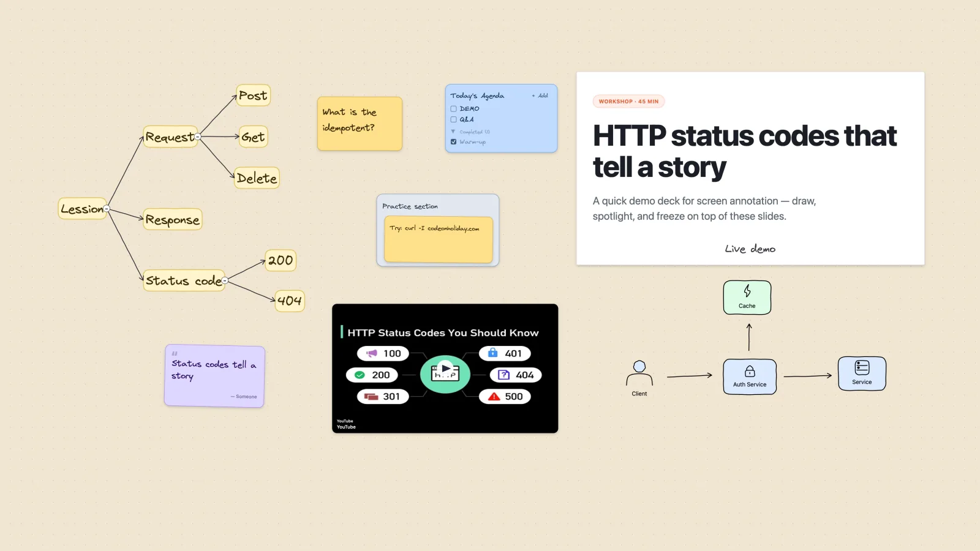The image size is (980, 551).
Task: Click + Add in Today's Agenda card
Action: tap(540, 96)
